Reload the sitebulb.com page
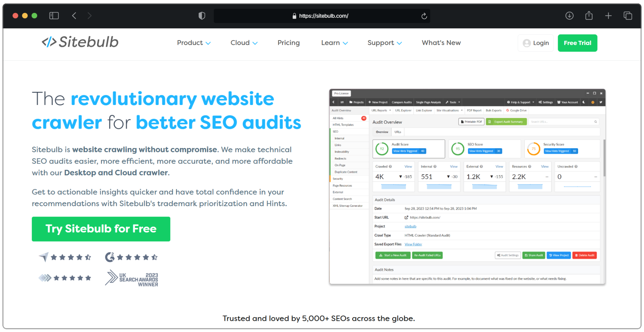 424,16
